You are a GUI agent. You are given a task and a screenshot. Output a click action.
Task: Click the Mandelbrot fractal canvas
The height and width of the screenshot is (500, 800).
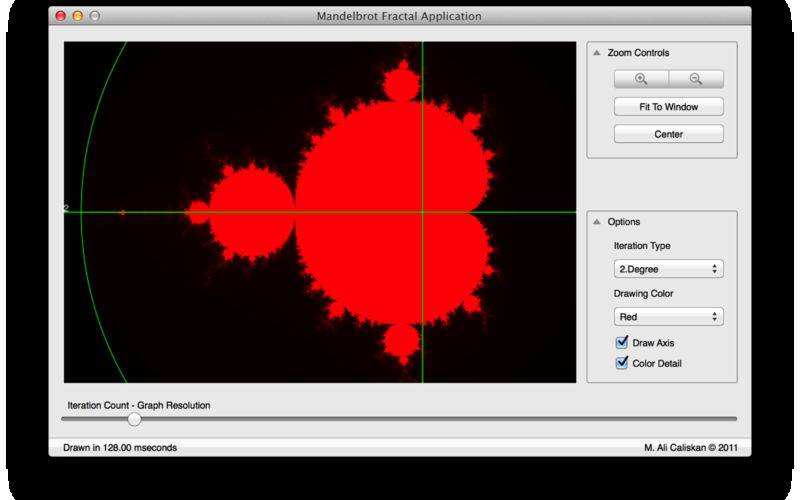(x=320, y=212)
